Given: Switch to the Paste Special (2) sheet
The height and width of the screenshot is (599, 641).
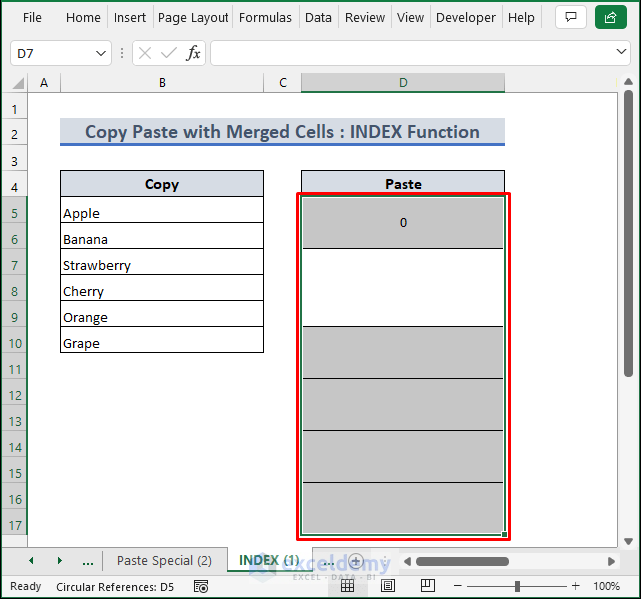Looking at the screenshot, I should (164, 561).
